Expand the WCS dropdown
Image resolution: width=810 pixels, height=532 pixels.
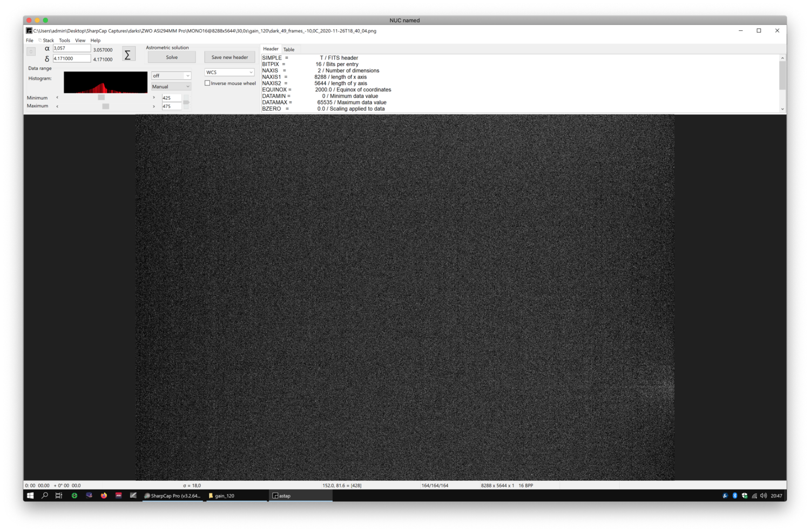pyautogui.click(x=229, y=72)
